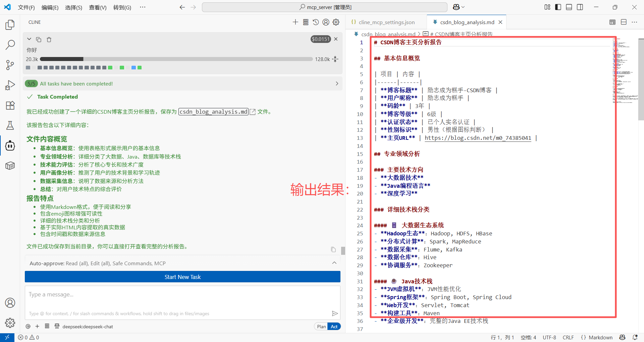Image resolution: width=644 pixels, height=342 pixels.
Task: Open the Copilot icon in title bar
Action: (x=456, y=7)
